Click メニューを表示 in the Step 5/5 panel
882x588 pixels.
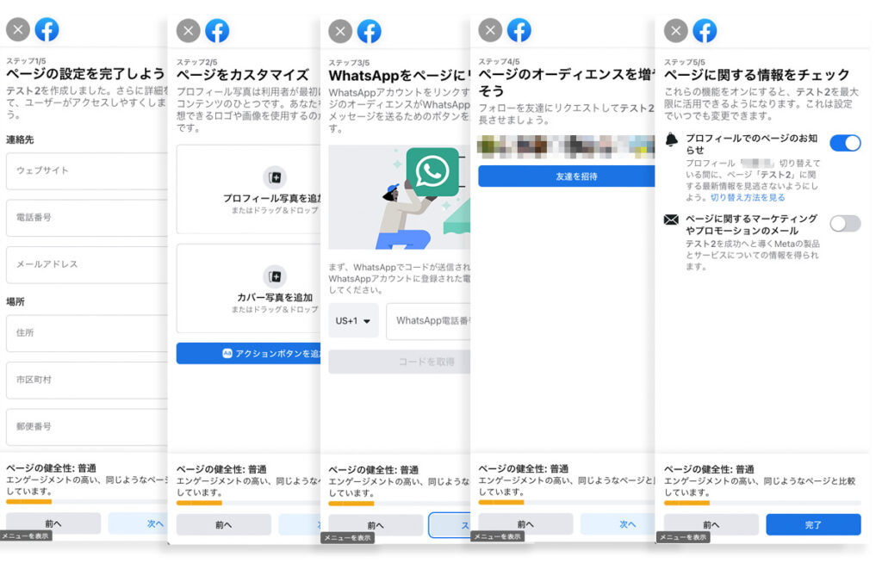(x=683, y=538)
